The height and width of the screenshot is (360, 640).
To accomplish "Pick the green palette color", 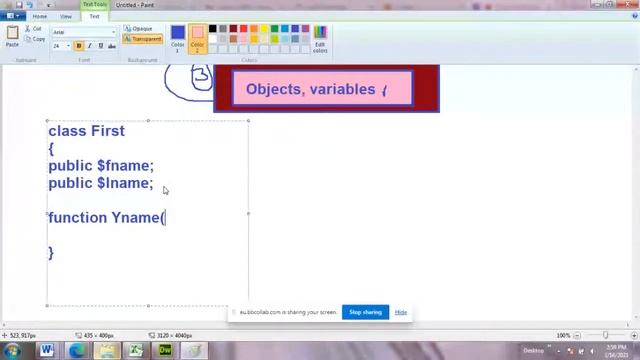I will pyautogui.click(x=275, y=29).
